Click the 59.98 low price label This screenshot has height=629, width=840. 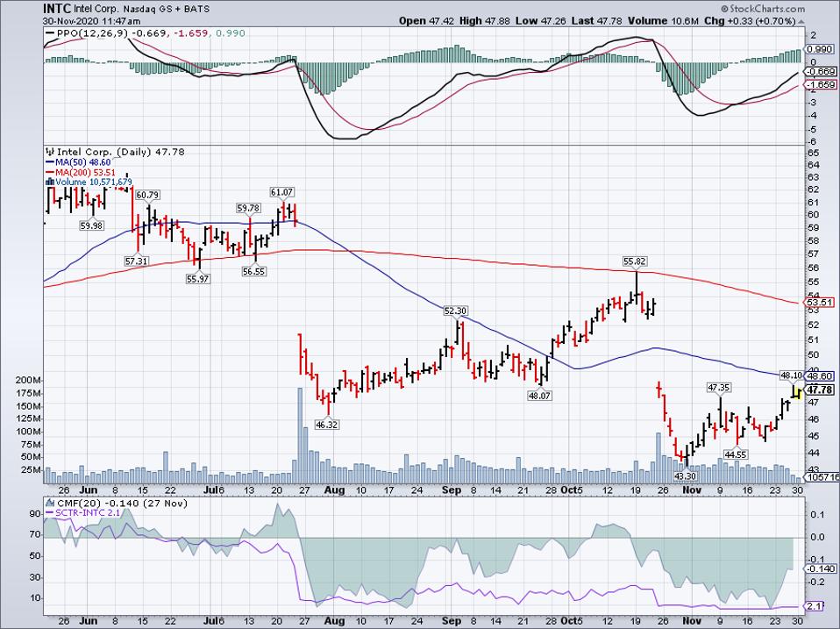[x=91, y=225]
